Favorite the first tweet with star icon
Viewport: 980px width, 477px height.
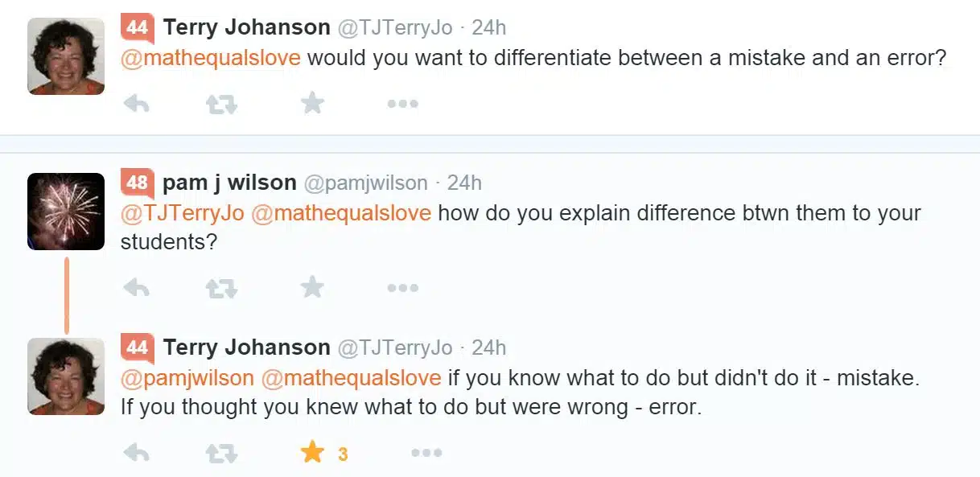point(312,103)
